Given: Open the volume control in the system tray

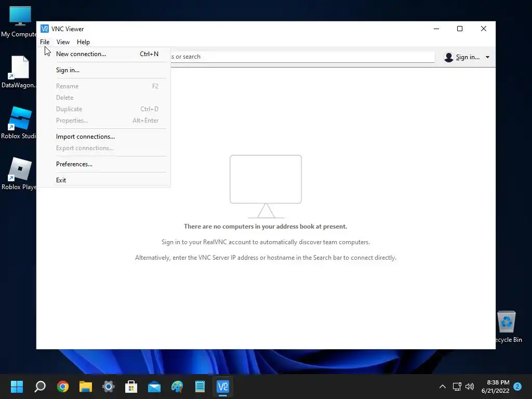Looking at the screenshot, I should pyautogui.click(x=470, y=387).
